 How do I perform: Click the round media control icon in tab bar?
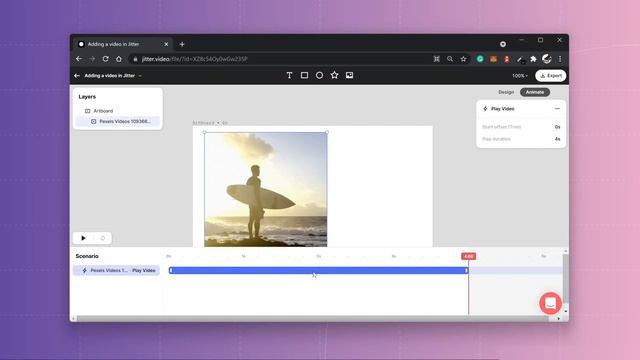click(x=503, y=44)
